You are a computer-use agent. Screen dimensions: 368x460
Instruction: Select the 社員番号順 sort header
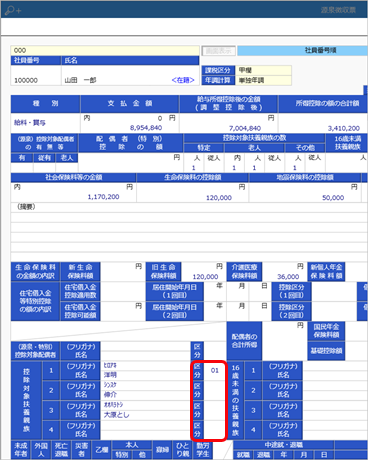click(x=303, y=50)
